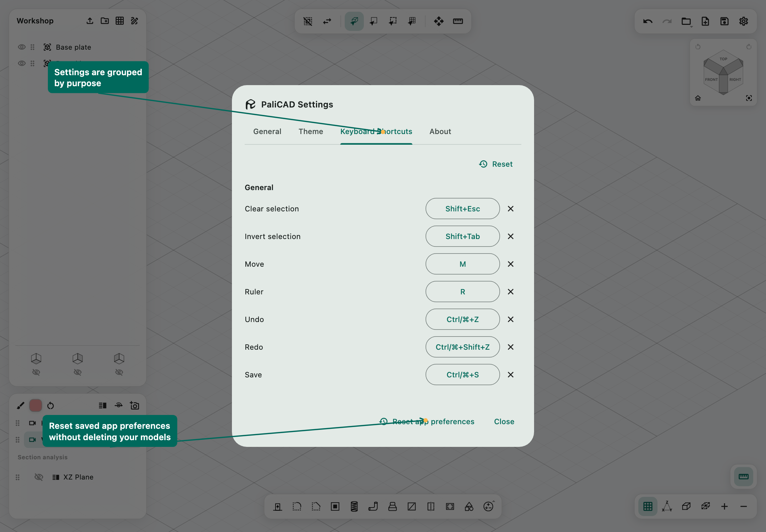Show the hidden XZ Plane section
The width and height of the screenshot is (766, 532).
click(x=39, y=477)
